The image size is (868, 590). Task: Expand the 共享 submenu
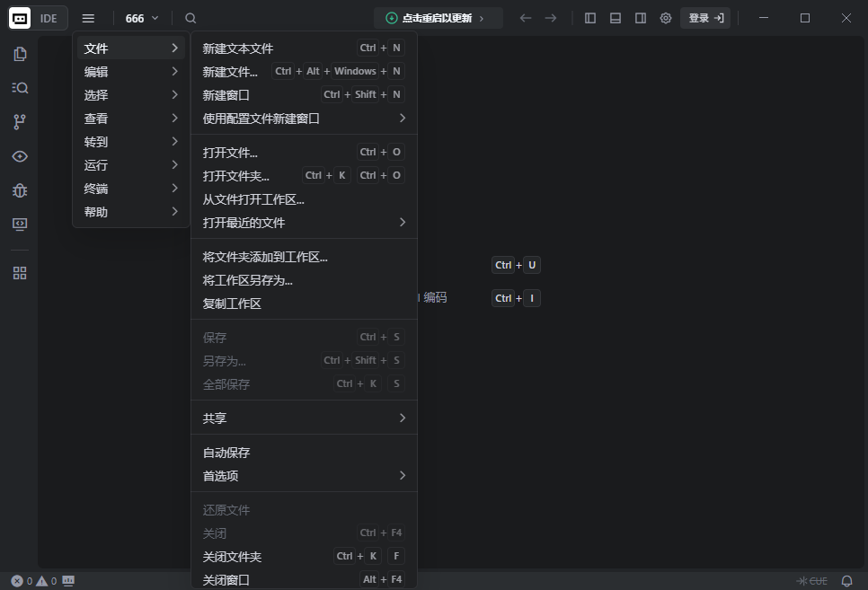[304, 418]
